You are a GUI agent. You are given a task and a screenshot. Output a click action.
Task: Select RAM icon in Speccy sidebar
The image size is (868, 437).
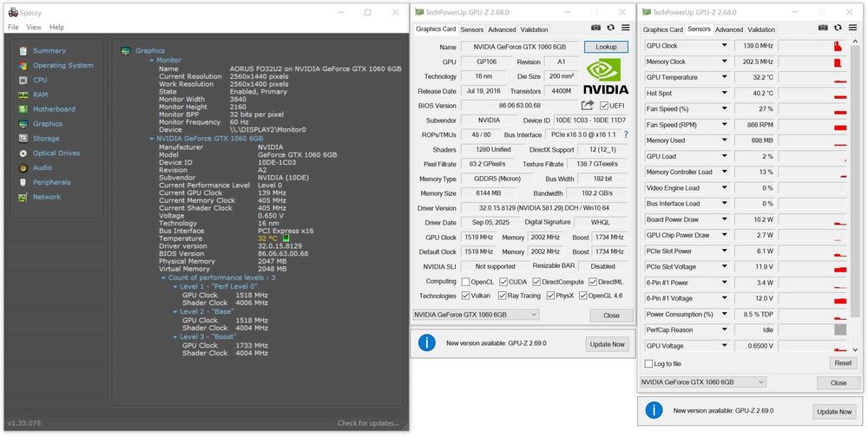(x=23, y=95)
